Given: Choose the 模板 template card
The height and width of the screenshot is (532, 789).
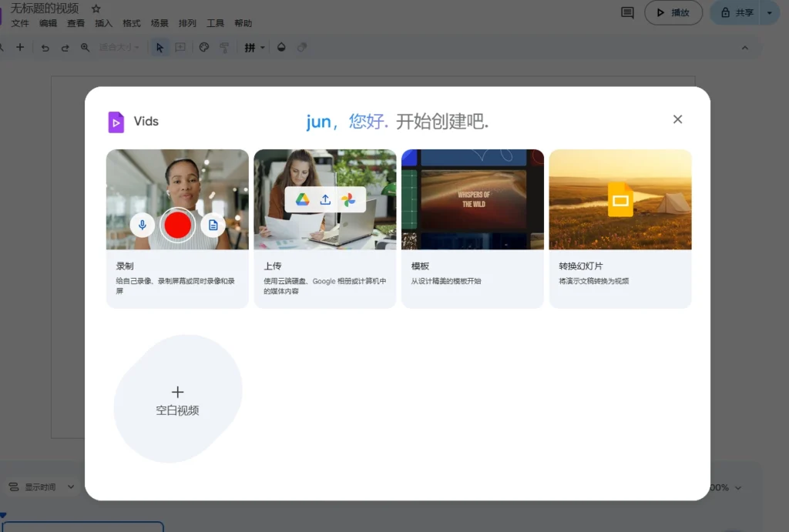Looking at the screenshot, I should pyautogui.click(x=472, y=228).
